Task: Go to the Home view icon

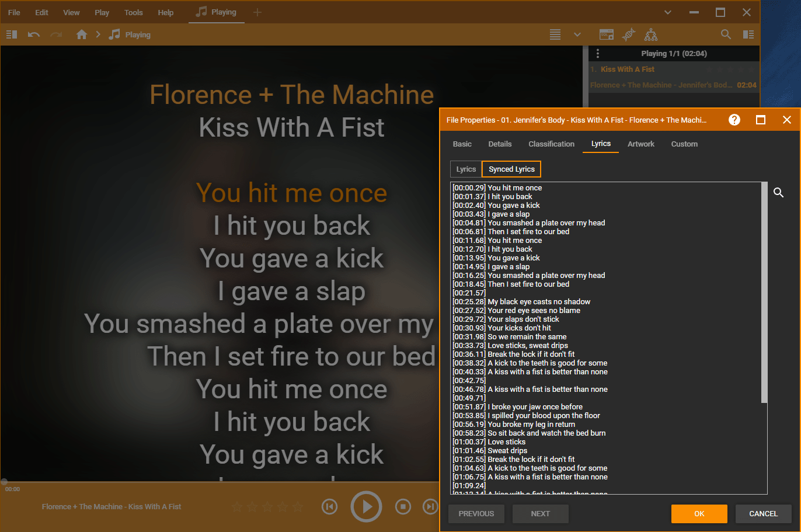Action: [82, 34]
